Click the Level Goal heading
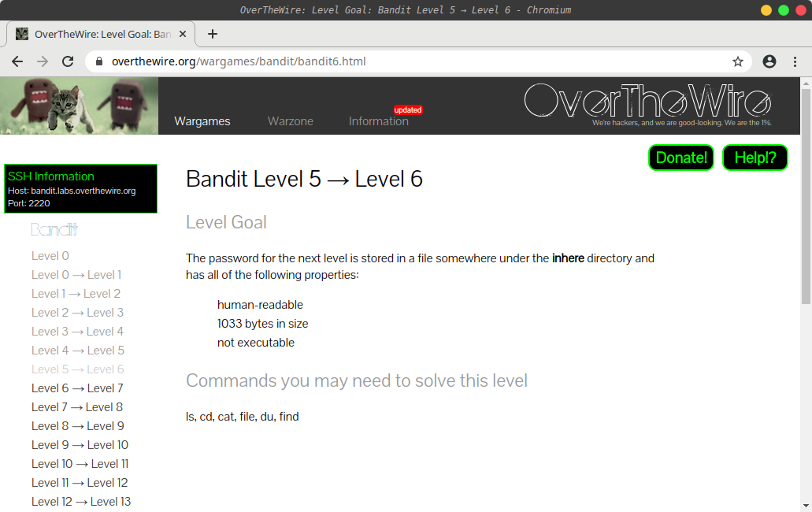812x512 pixels. (x=226, y=222)
